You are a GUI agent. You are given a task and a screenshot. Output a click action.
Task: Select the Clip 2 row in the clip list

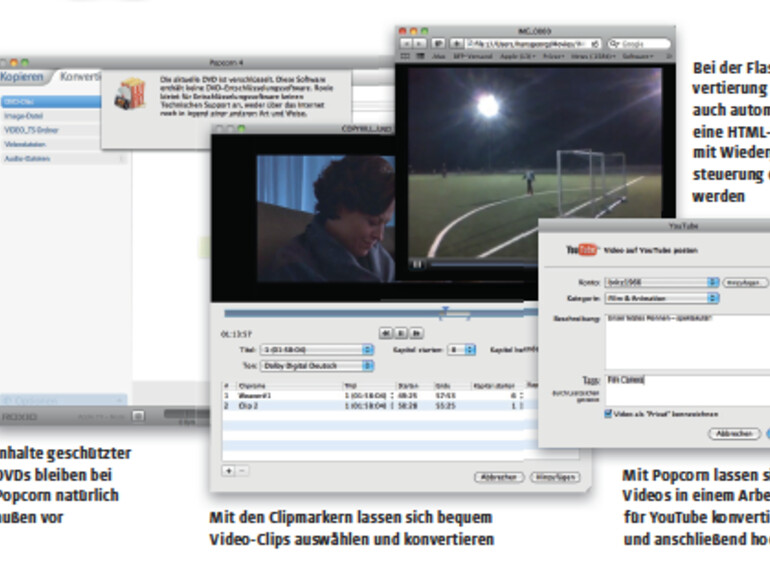pos(381,406)
